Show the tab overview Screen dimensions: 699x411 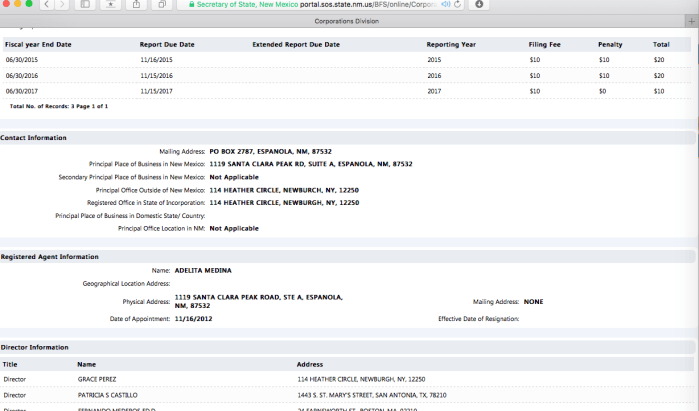(x=162, y=5)
